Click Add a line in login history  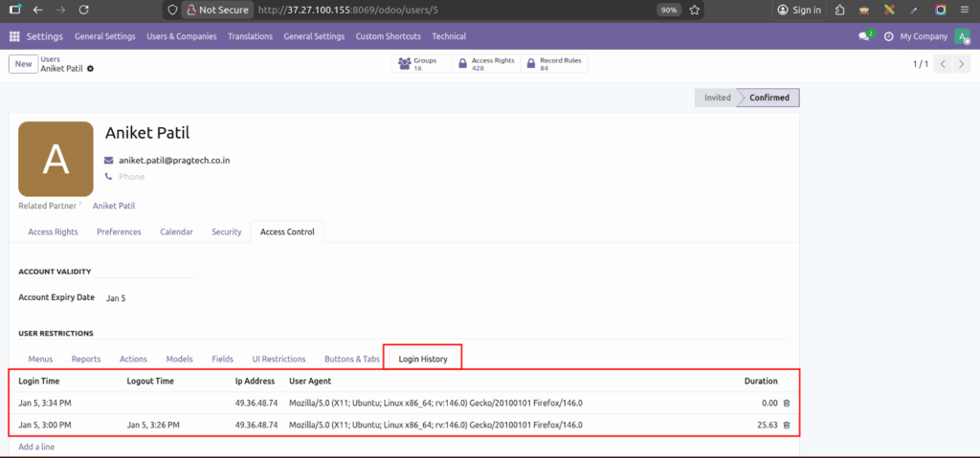(x=38, y=447)
